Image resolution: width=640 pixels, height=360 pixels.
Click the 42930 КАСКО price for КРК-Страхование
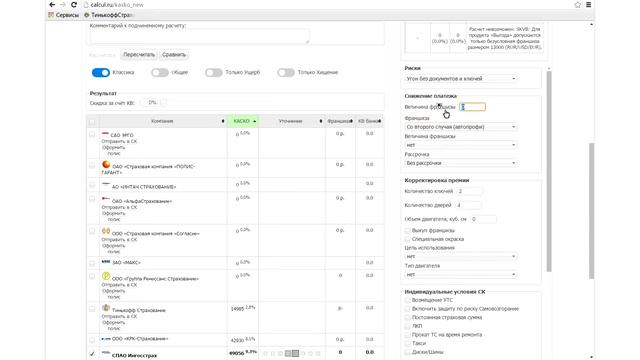tap(238, 340)
